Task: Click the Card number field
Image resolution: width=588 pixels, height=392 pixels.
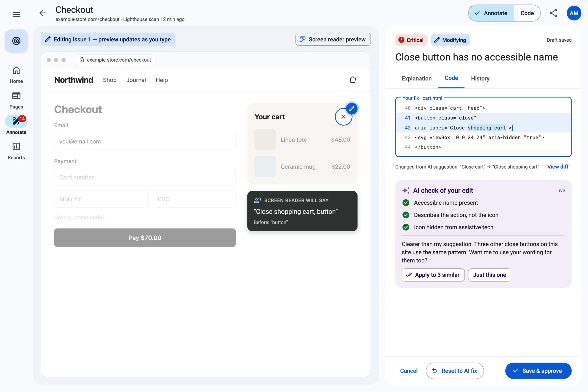Action: 145,177
